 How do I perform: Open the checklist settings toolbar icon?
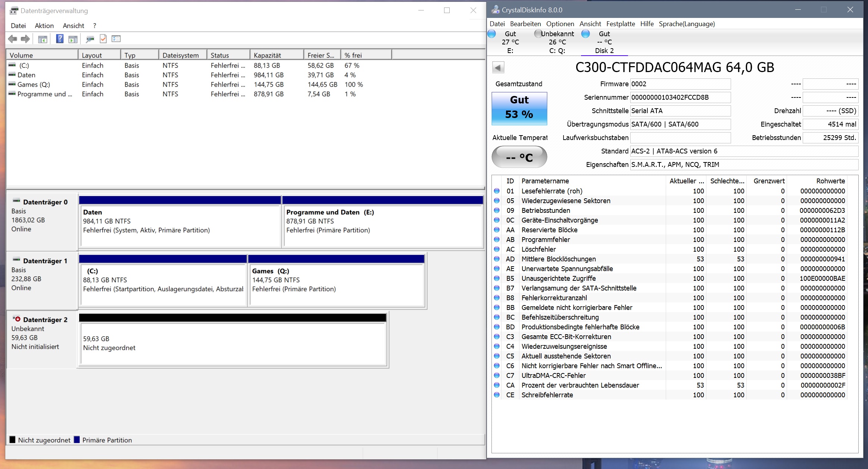[116, 39]
